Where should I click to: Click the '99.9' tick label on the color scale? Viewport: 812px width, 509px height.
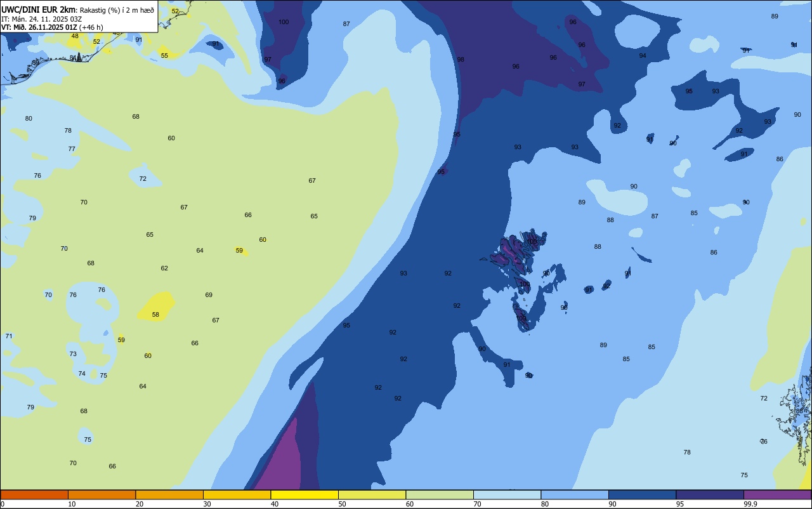750,504
